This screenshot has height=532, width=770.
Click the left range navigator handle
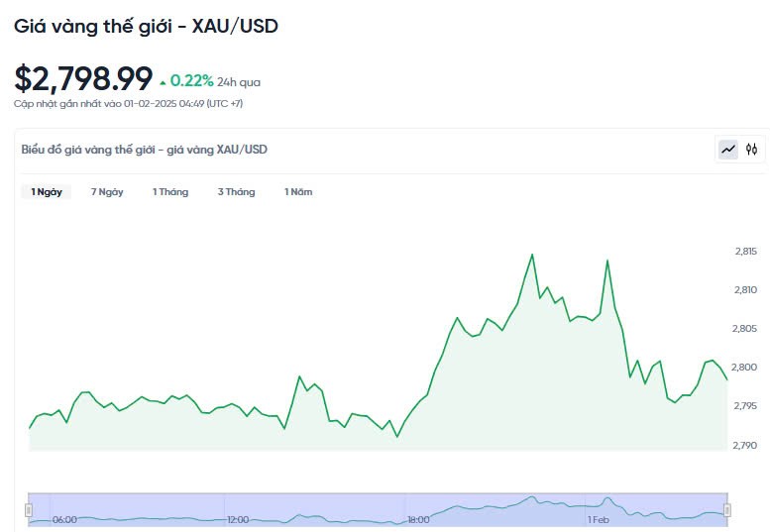29,509
